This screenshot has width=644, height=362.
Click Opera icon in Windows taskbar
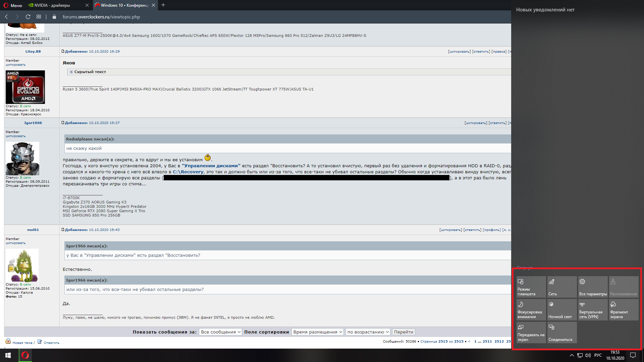click(25, 355)
